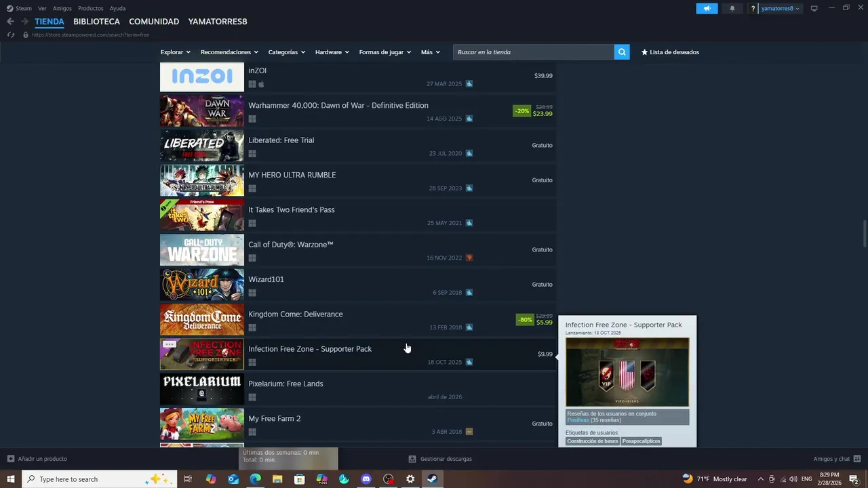Open the YAMATORRES8 profile tab
868x488 pixels.
click(218, 22)
